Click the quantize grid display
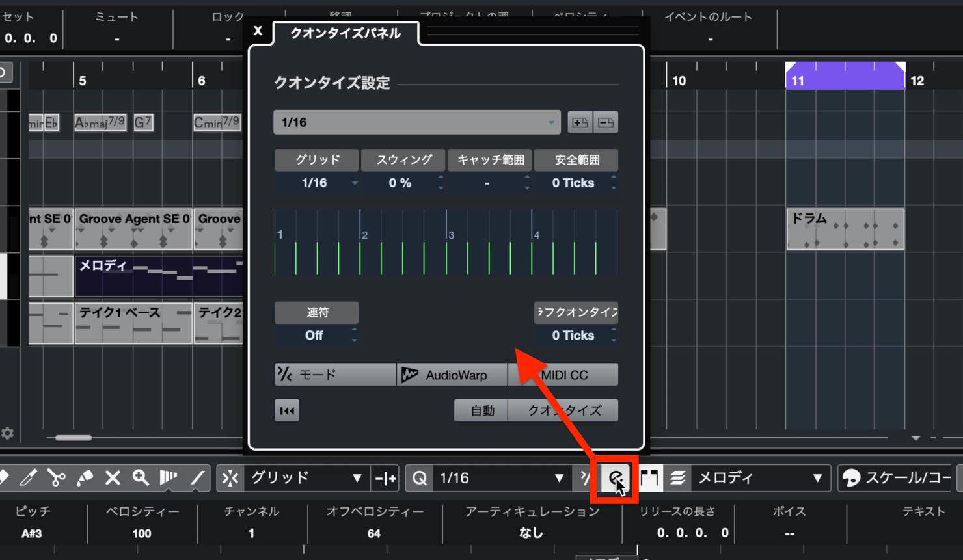This screenshot has height=560, width=963. (x=446, y=242)
